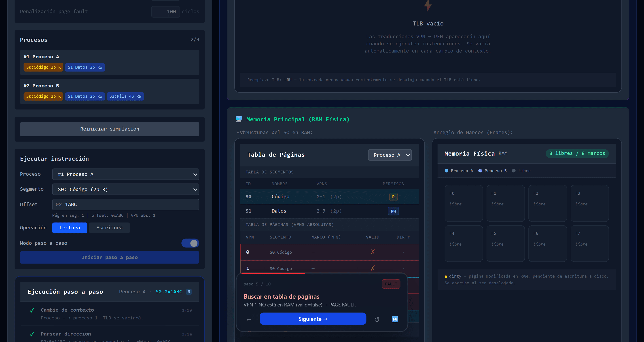Viewport: 644px width, 342px height.
Task: Click Proceso A's S0:Código 2p R tag
Action: pos(43,67)
